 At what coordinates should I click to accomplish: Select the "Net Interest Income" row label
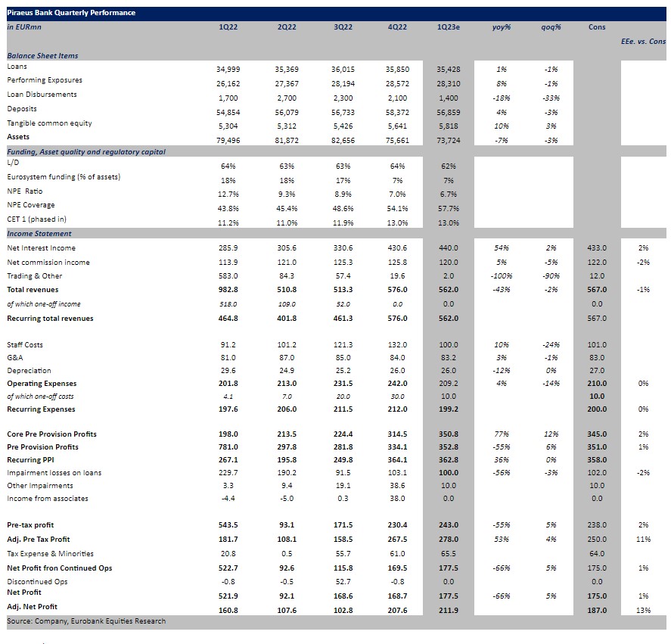(x=41, y=248)
